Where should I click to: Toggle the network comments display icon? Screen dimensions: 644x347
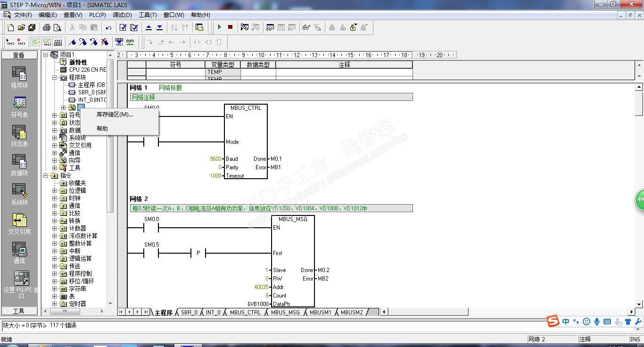(47, 42)
